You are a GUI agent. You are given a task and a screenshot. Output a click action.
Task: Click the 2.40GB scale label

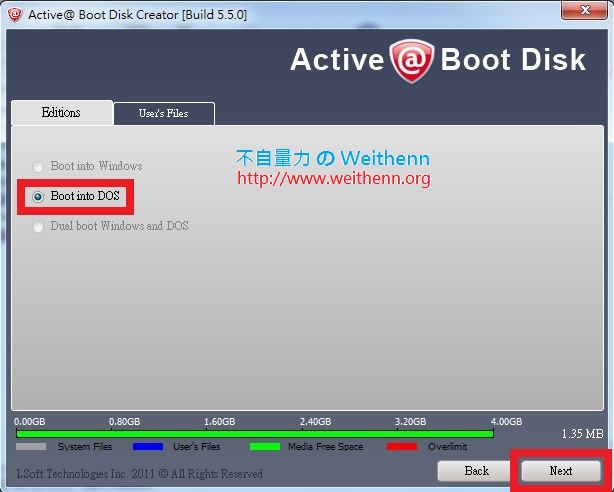pos(315,421)
